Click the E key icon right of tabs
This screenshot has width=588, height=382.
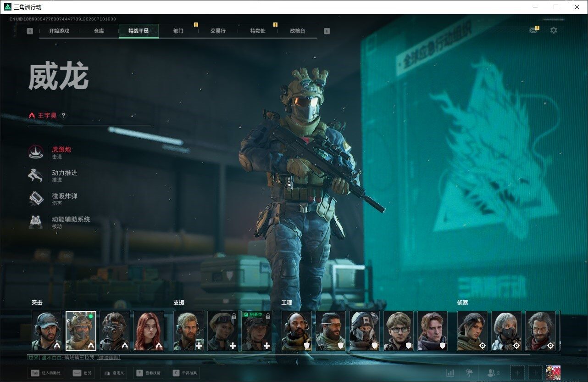tap(327, 31)
